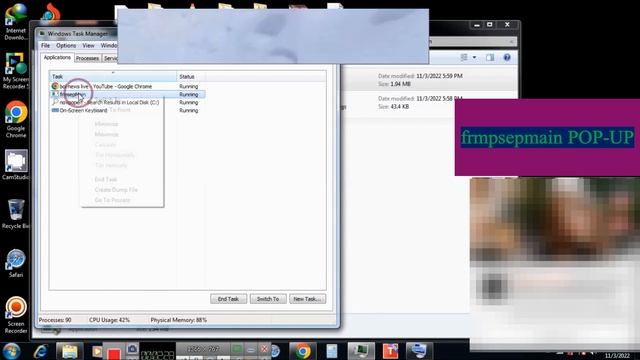Viewport: 640px width, 360px height.
Task: Open the Recycle Bin on the desktop
Action: [16, 214]
